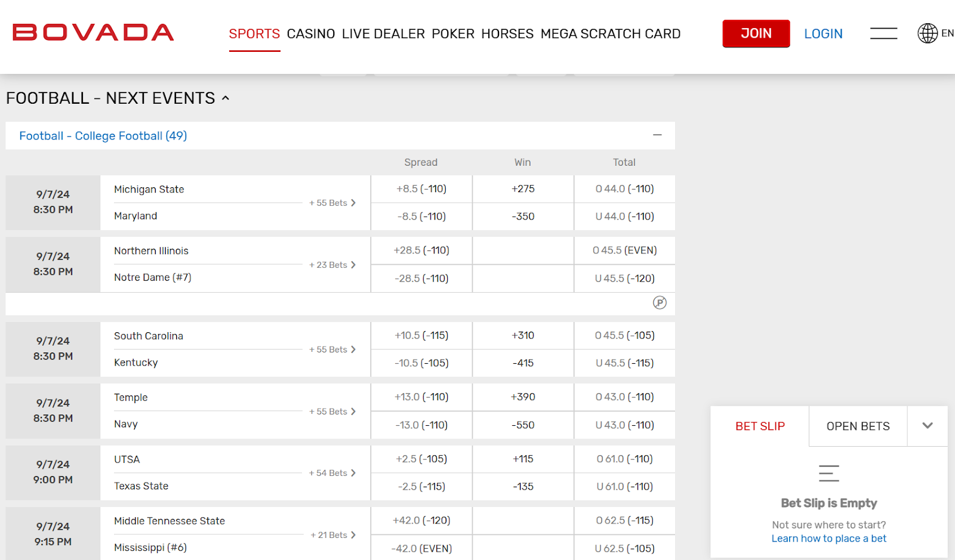This screenshot has height=560, width=955.
Task: Select Michigan State spread +8.5 (-110)
Action: [x=421, y=189]
